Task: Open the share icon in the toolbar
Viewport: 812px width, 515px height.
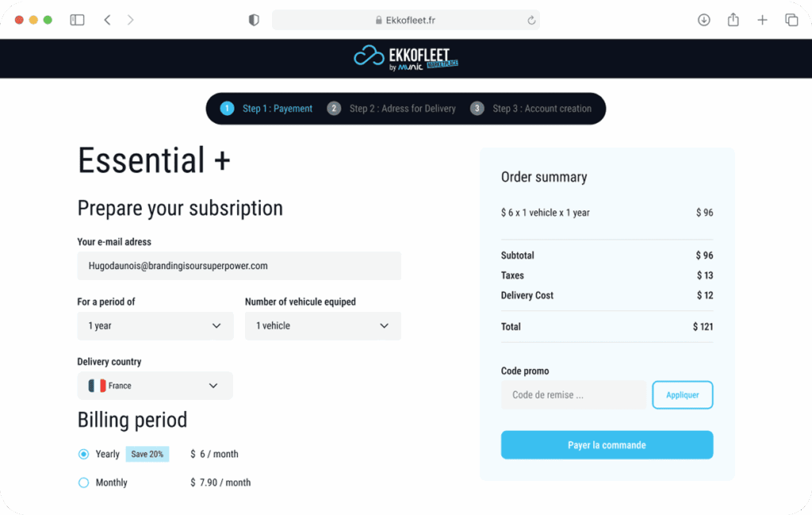Action: click(733, 20)
